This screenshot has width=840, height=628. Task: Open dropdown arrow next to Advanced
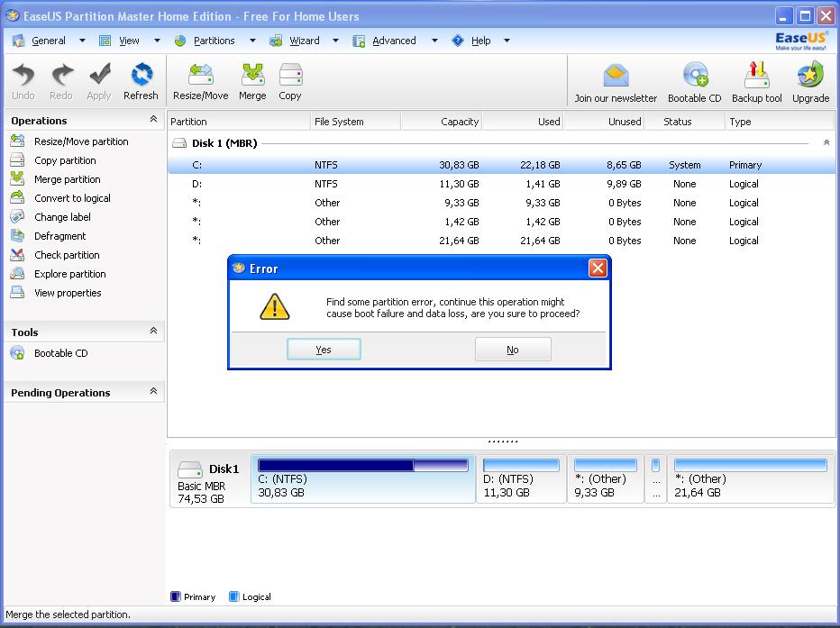pyautogui.click(x=434, y=41)
